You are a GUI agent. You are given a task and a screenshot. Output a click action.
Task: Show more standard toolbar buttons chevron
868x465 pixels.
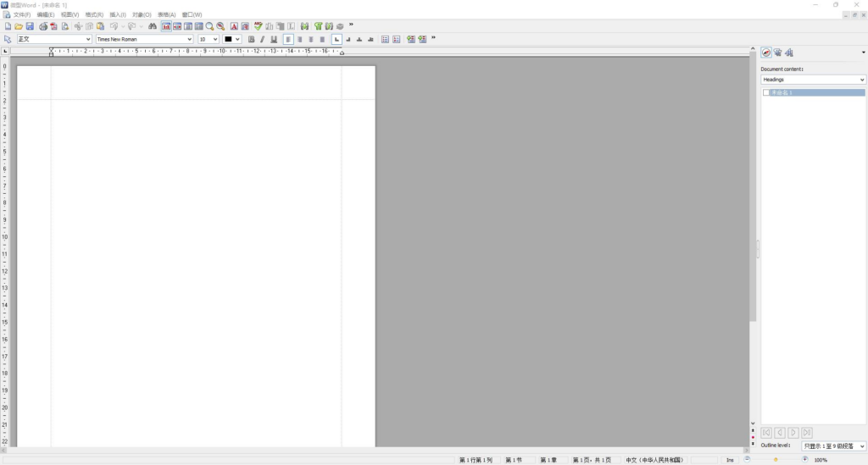[351, 25]
